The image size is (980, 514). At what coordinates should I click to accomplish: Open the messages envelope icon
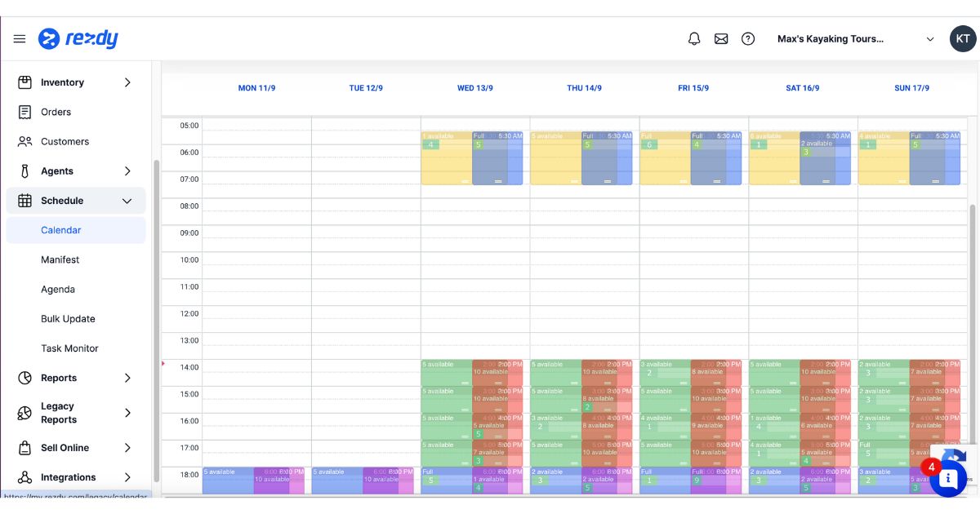pos(720,38)
